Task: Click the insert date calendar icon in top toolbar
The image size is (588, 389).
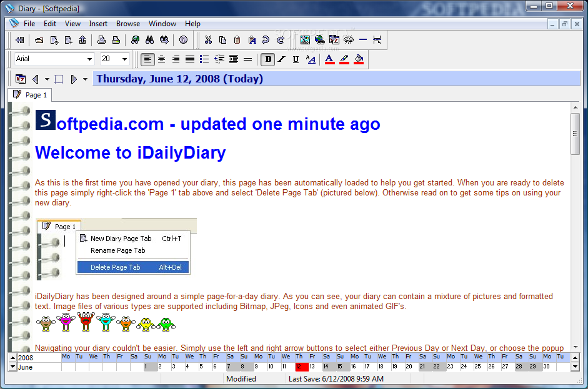Action: [x=334, y=40]
